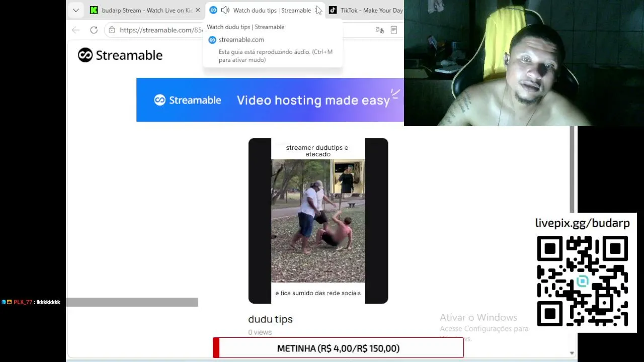Click the Streamable favicon on the active tab
Image resolution: width=644 pixels, height=362 pixels.
coord(213,10)
